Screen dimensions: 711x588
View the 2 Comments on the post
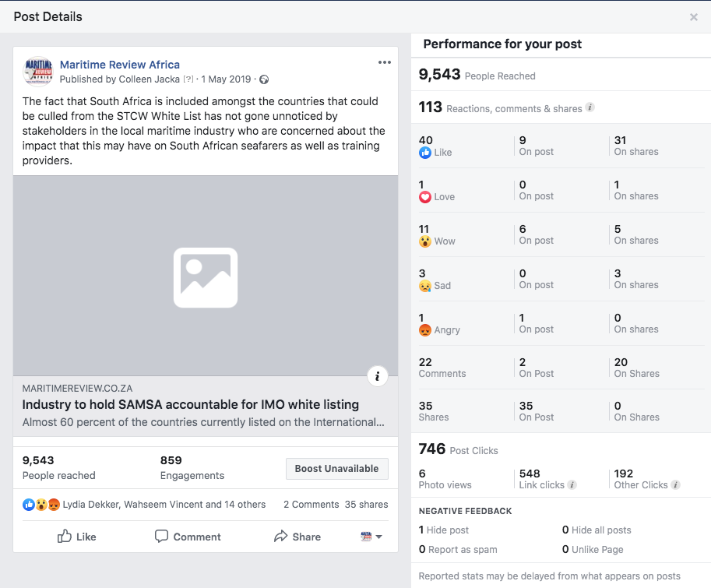[311, 505]
